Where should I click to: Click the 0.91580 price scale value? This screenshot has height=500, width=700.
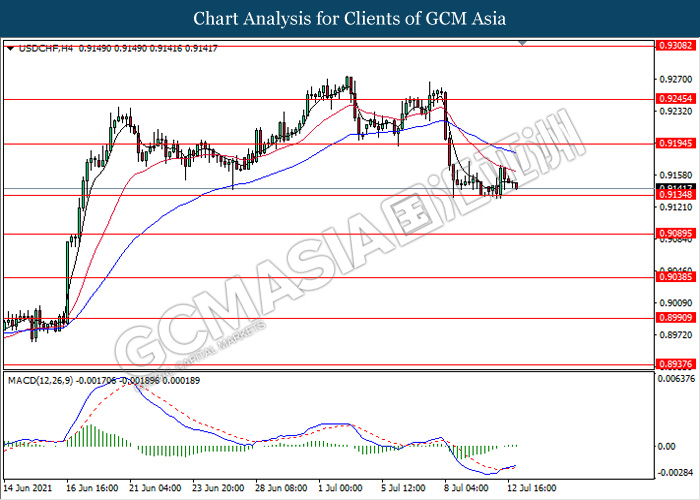point(676,175)
